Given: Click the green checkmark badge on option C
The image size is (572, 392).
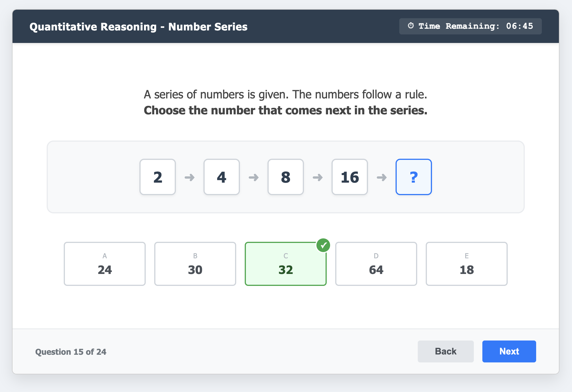Looking at the screenshot, I should (x=323, y=245).
